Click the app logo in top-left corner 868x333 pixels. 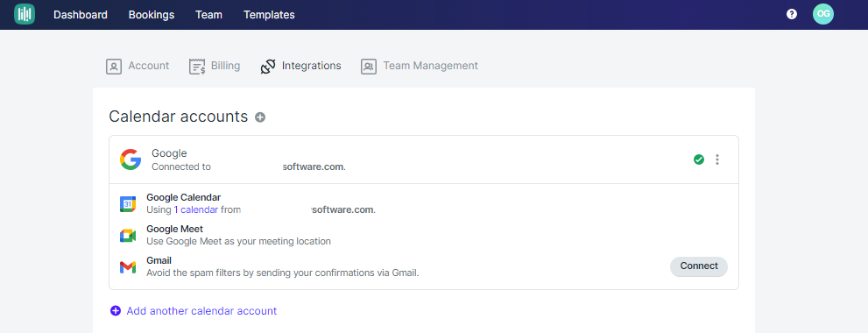click(x=25, y=14)
